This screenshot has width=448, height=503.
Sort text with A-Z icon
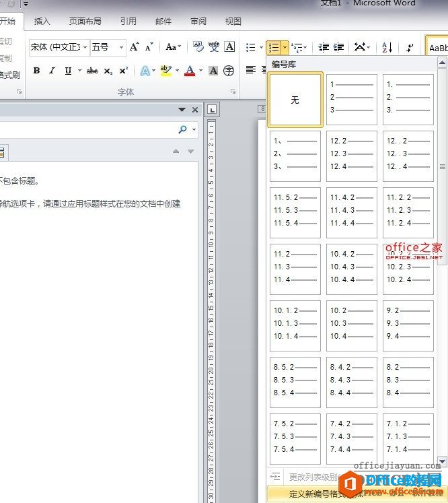click(387, 48)
